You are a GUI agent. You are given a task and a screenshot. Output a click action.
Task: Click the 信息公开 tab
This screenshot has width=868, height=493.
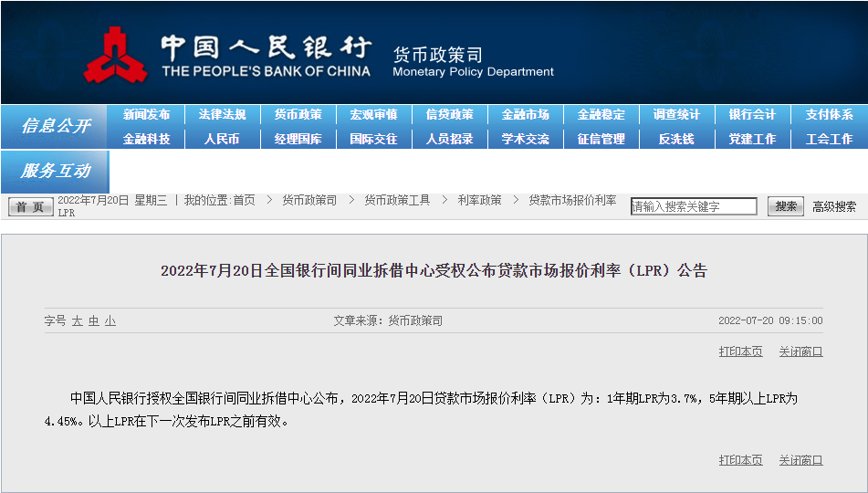(x=55, y=126)
